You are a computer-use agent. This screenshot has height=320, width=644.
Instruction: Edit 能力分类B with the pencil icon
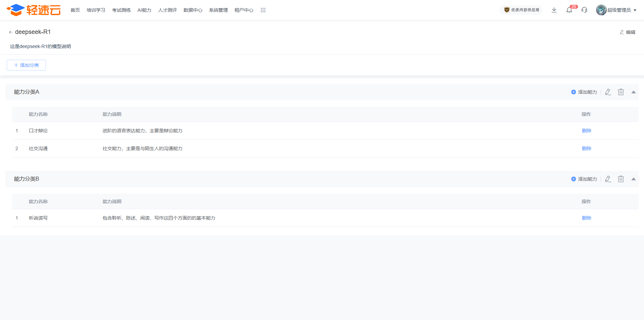click(x=608, y=179)
